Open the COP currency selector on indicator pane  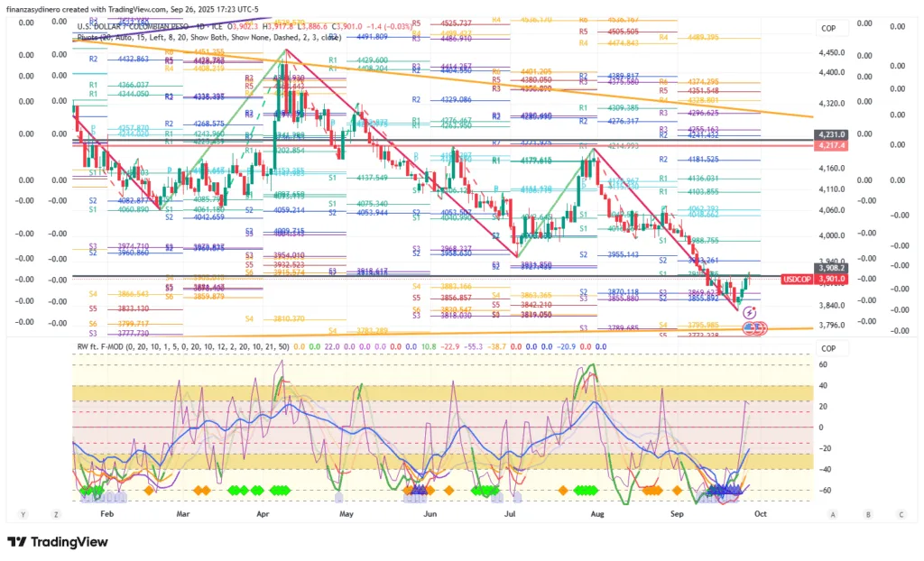[827, 345]
